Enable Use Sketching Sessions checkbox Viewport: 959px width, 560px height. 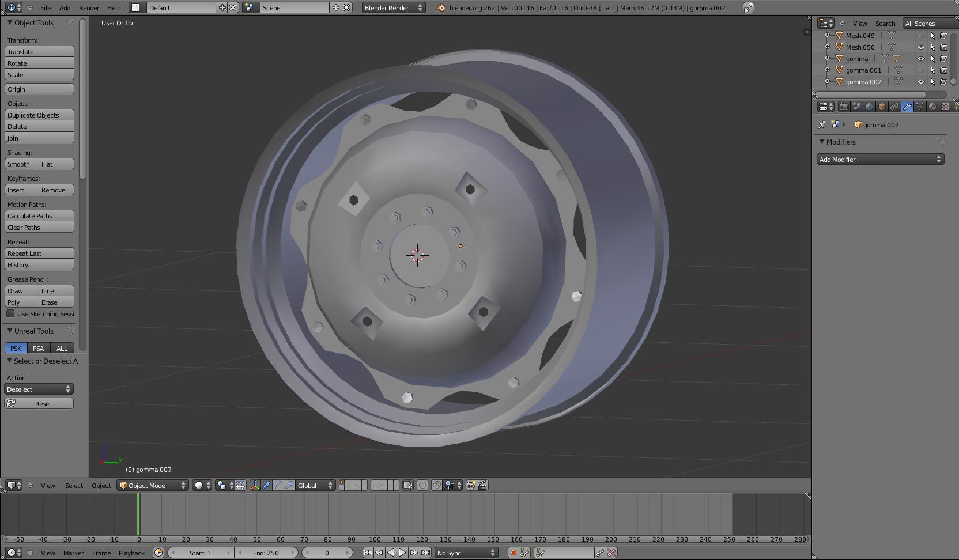[x=10, y=313]
